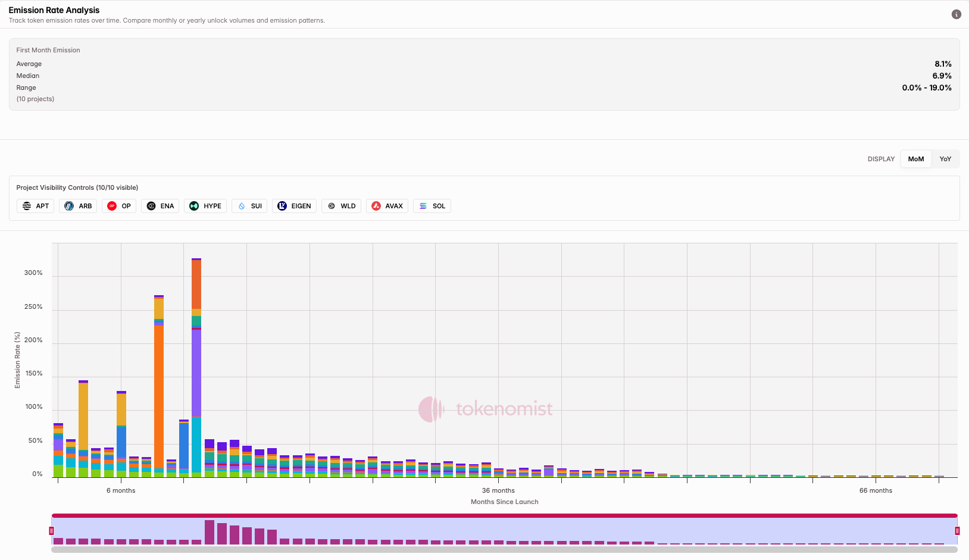Click the ENA project logo icon
The width and height of the screenshot is (969, 560).
click(151, 206)
